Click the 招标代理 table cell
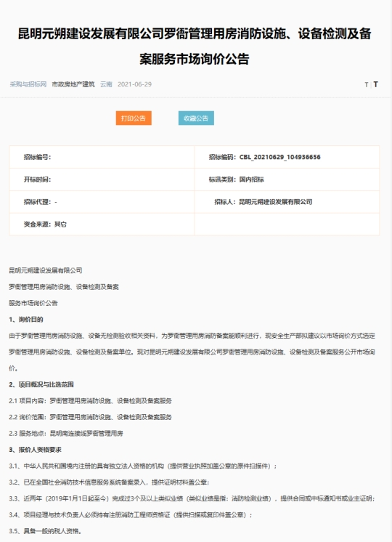 click(x=102, y=202)
